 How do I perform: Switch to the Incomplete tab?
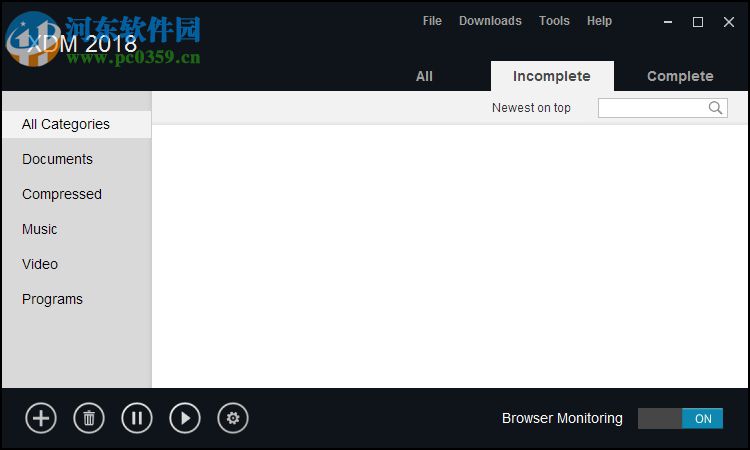(552, 76)
